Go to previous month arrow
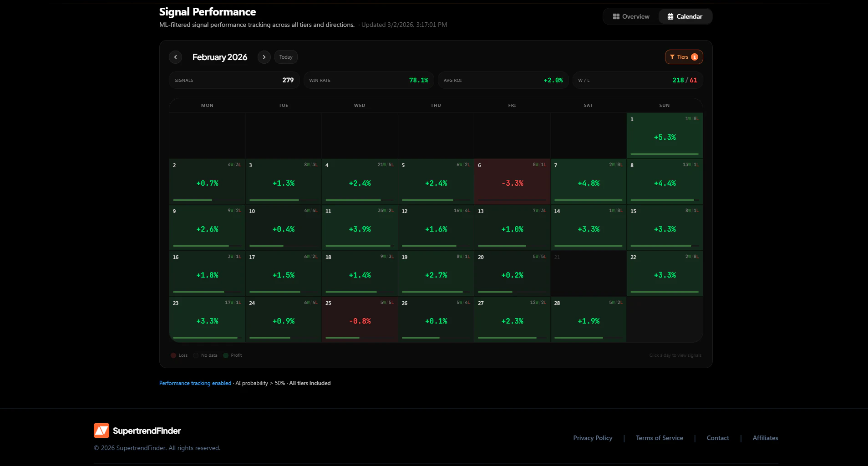This screenshot has width=868, height=466. pyautogui.click(x=176, y=57)
